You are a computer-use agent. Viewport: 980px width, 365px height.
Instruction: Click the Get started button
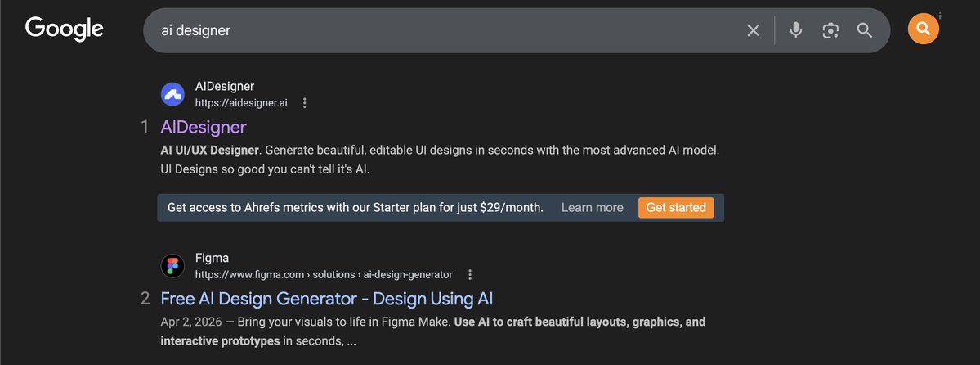coord(676,207)
